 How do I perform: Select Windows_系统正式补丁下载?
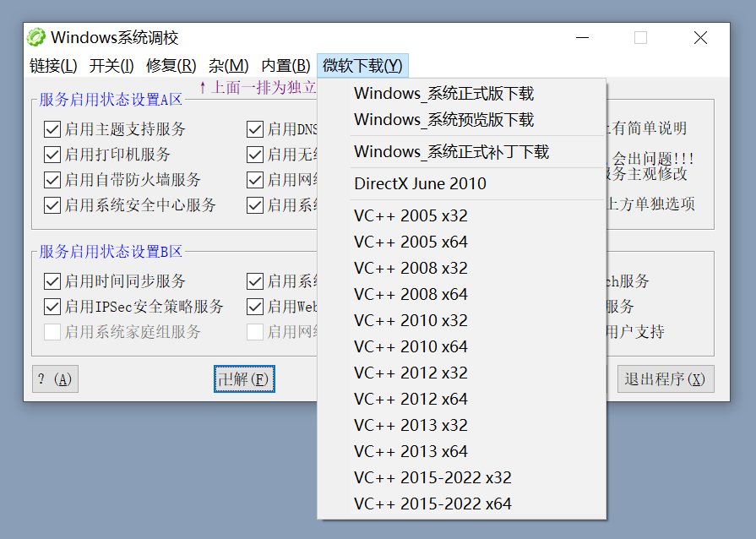(x=461, y=152)
